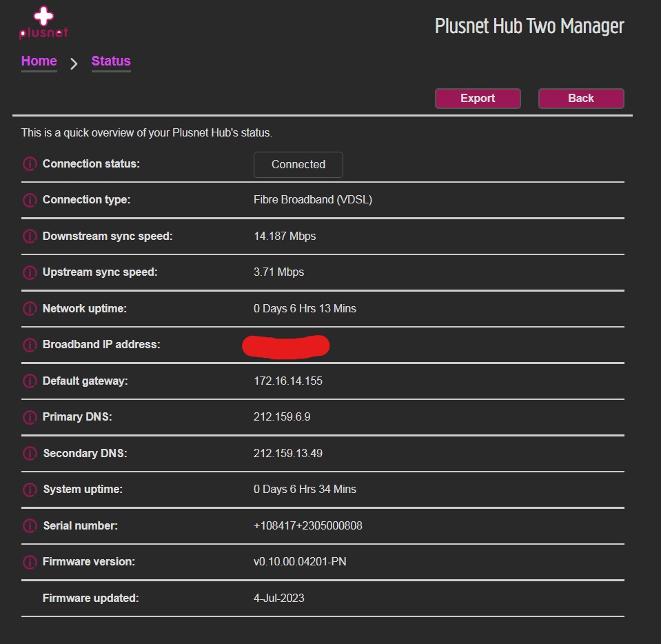The height and width of the screenshot is (644, 661).
Task: Export the hub status overview
Action: (x=478, y=98)
